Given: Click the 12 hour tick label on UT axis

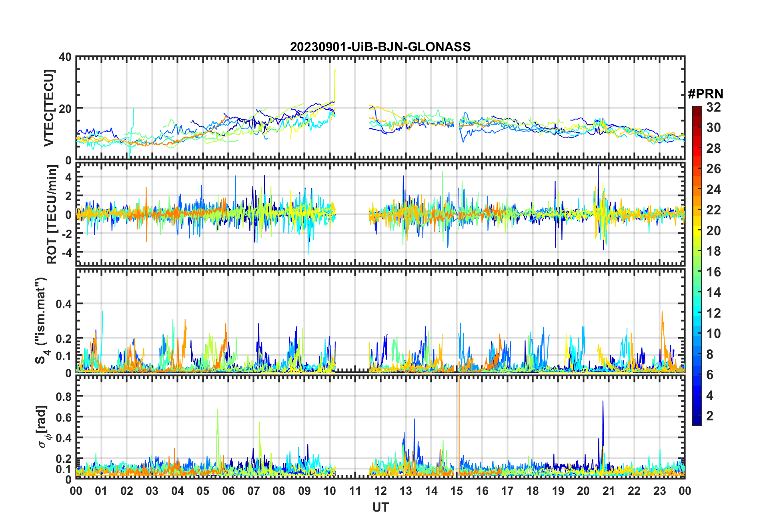Looking at the screenshot, I should pos(380,491).
